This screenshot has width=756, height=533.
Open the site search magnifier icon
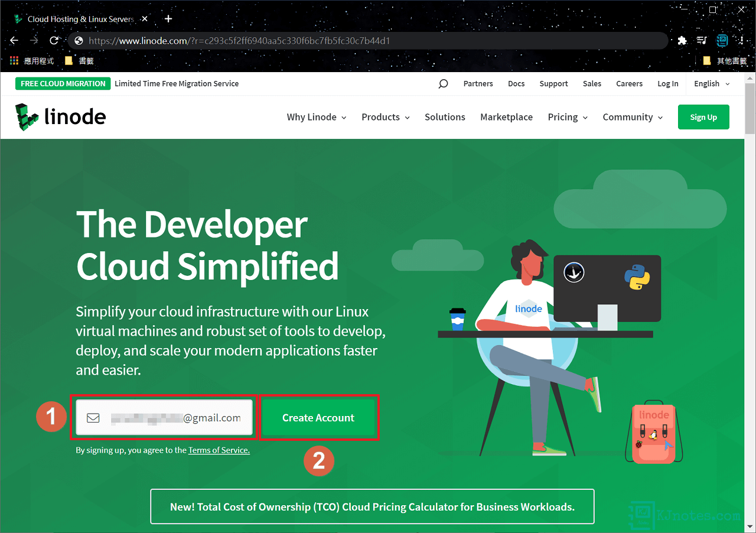point(442,83)
